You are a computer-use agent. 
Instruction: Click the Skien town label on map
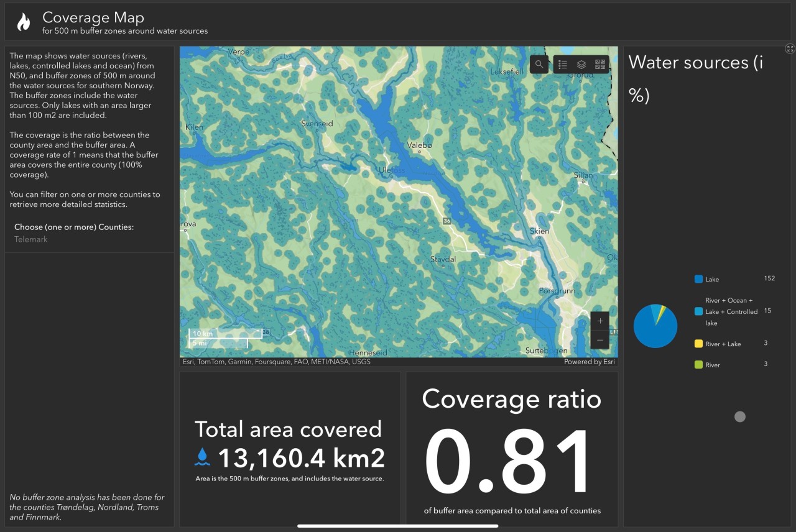click(539, 231)
